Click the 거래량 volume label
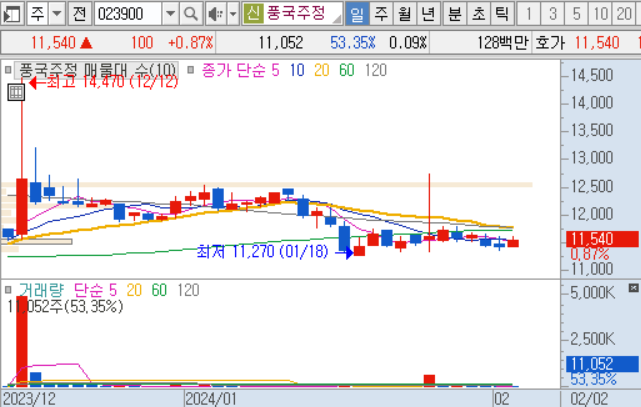The width and height of the screenshot is (641, 407). pyautogui.click(x=41, y=290)
